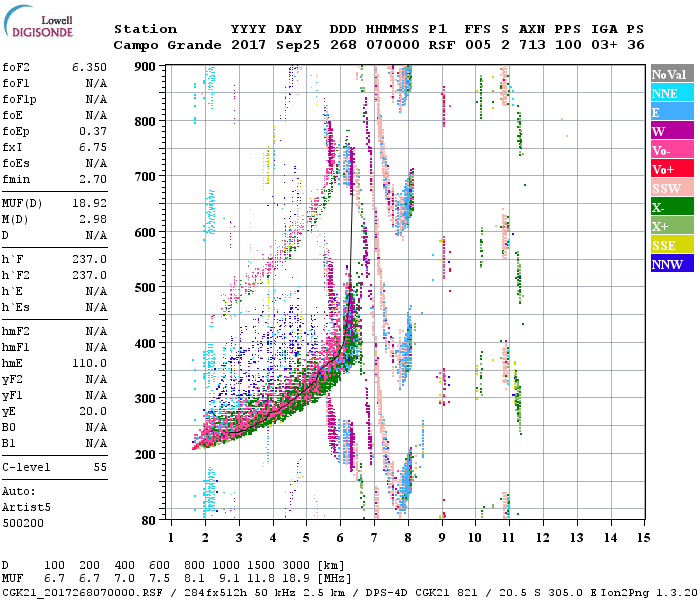Click the hmF2 N/A row
Screen dimensions: 700x600
pyautogui.click(x=54, y=331)
